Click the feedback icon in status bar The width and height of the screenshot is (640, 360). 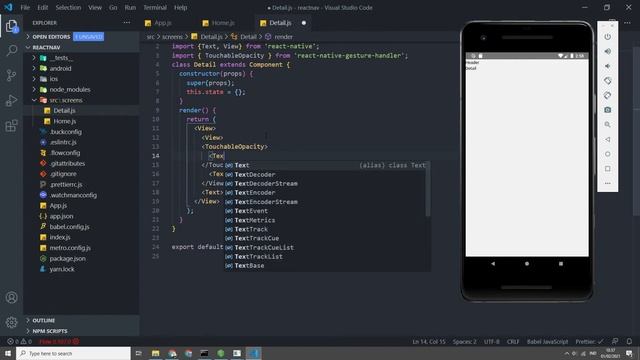click(615, 341)
